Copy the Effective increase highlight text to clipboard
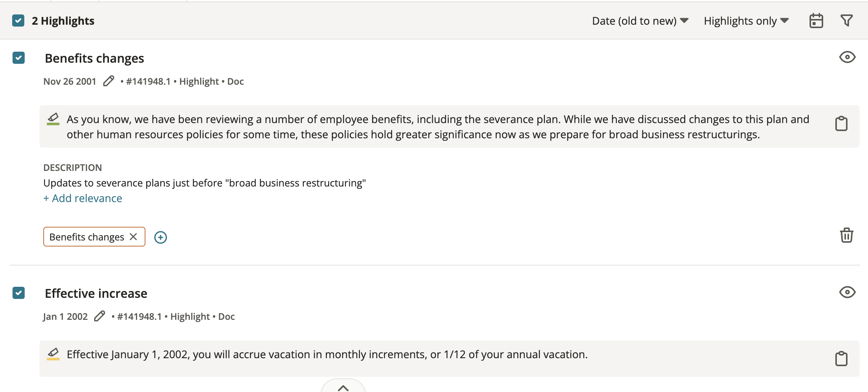 (x=841, y=359)
